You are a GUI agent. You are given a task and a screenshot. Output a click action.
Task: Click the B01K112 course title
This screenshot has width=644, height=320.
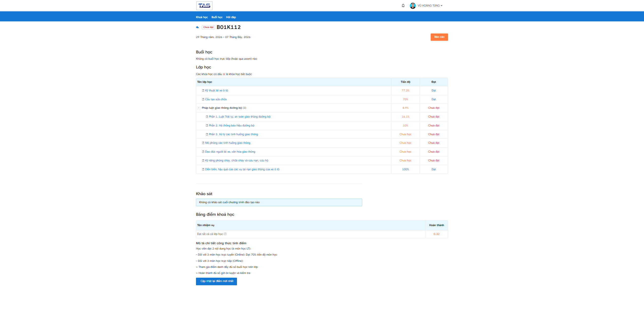pos(228,27)
